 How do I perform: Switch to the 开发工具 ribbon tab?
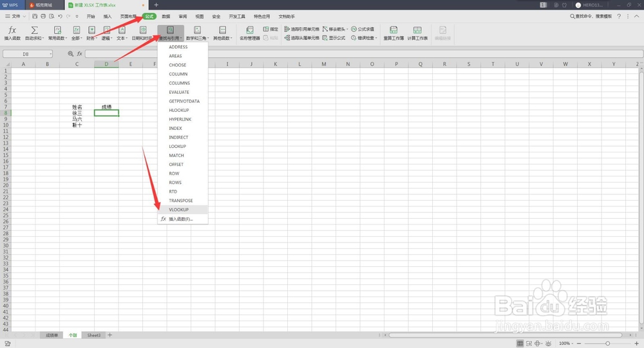(237, 17)
